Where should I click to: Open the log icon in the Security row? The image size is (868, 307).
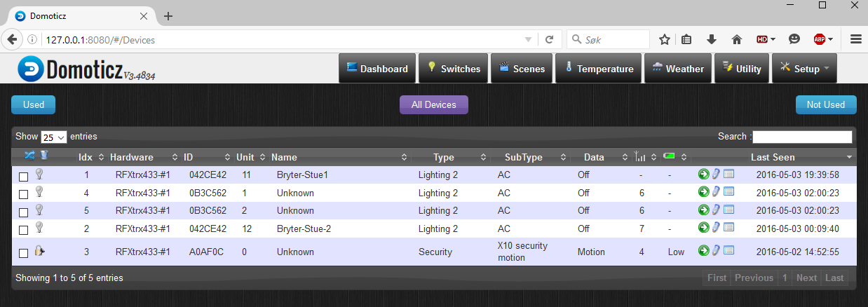click(728, 250)
